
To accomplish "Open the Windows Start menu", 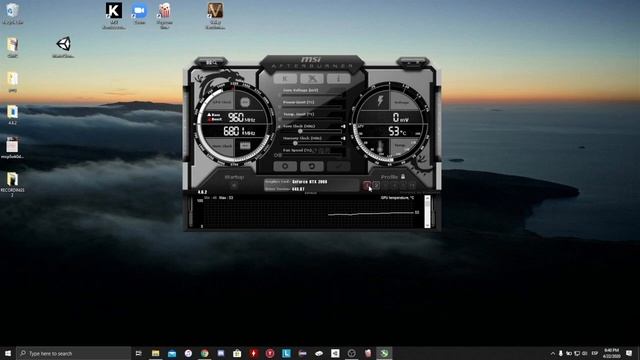I will pyautogui.click(x=8, y=353).
